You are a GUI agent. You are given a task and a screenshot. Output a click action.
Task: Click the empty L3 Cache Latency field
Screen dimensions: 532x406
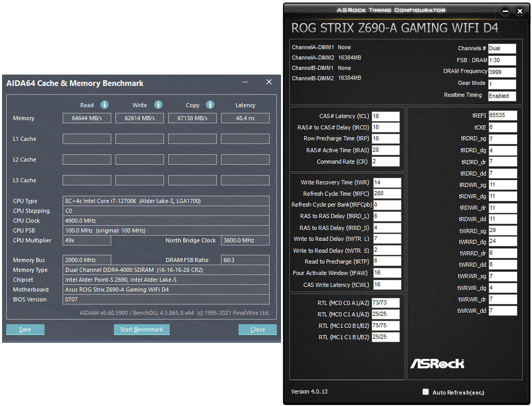[245, 180]
